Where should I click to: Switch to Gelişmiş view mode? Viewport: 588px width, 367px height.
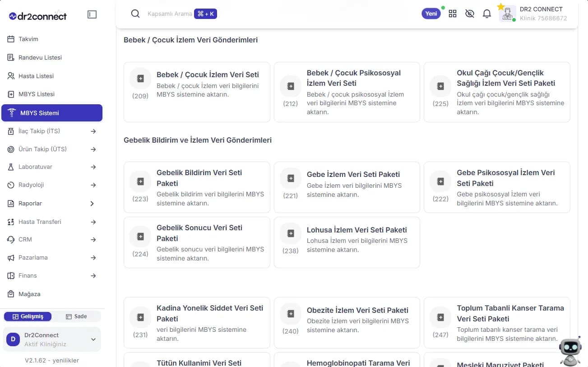tap(28, 316)
